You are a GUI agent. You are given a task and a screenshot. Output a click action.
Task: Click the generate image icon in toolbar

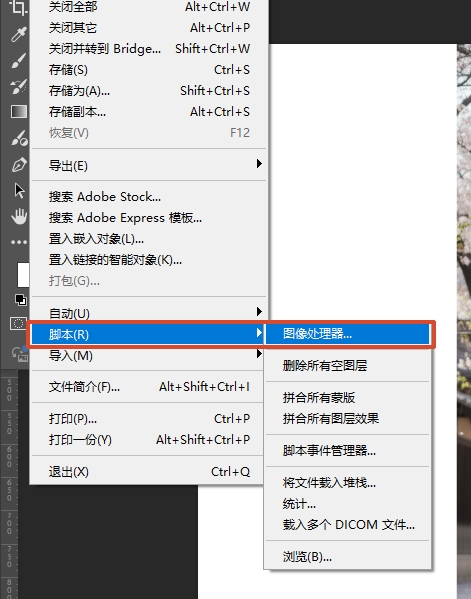pos(20,354)
